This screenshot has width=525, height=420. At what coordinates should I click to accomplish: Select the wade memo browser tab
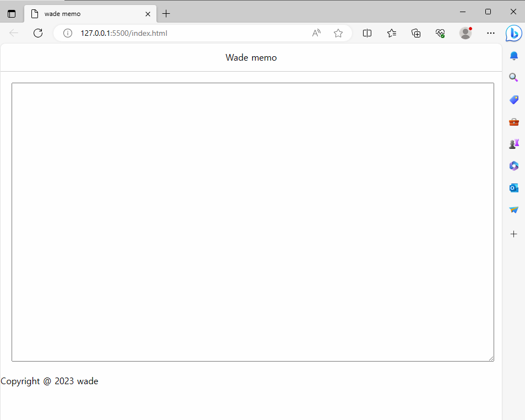pyautogui.click(x=90, y=14)
